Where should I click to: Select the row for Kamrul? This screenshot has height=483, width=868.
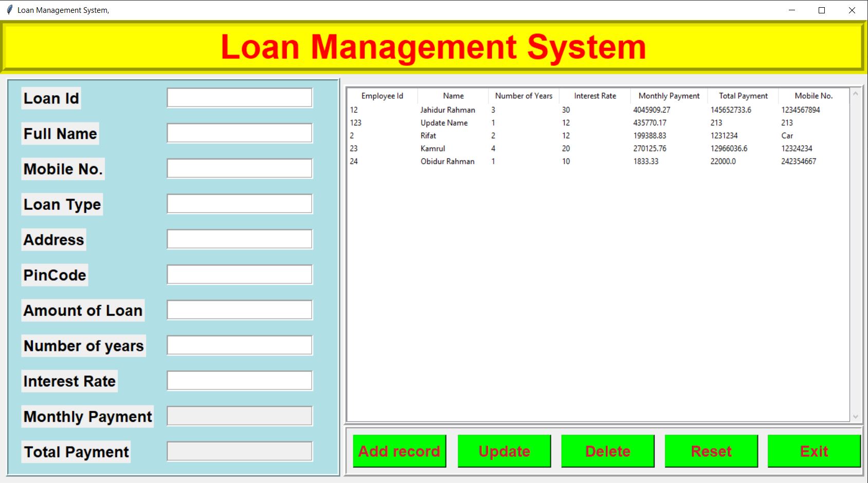pyautogui.click(x=514, y=149)
